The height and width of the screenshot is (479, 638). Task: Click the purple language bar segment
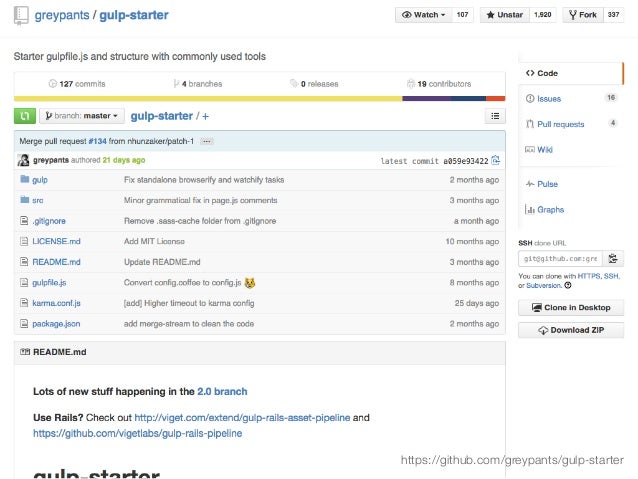pyautogui.click(x=426, y=98)
